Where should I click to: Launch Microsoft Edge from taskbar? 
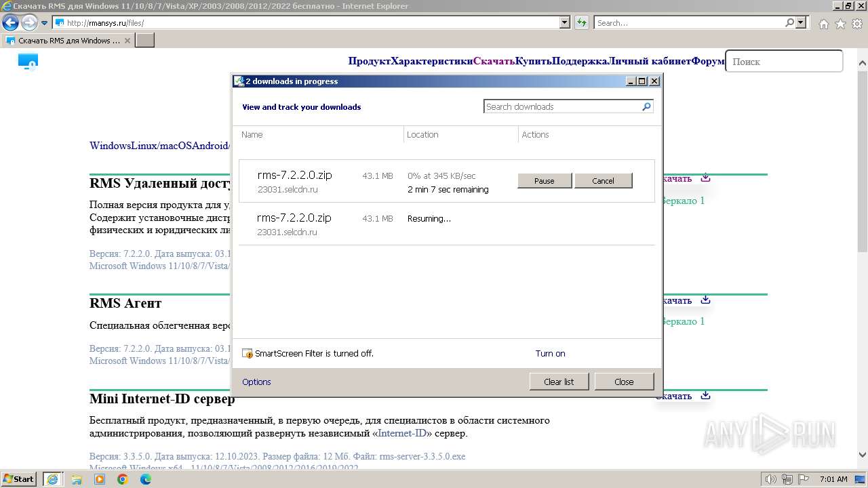[146, 479]
